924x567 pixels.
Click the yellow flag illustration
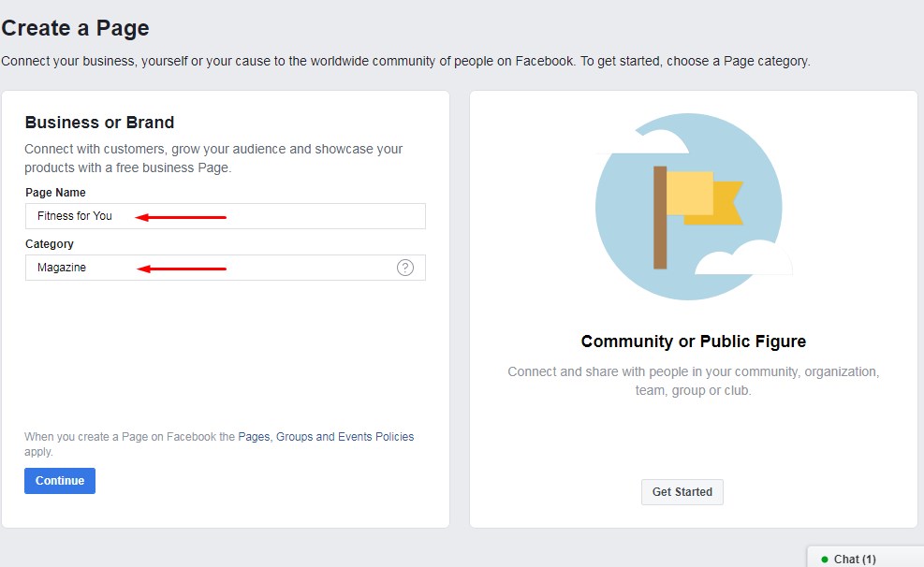(x=705, y=197)
